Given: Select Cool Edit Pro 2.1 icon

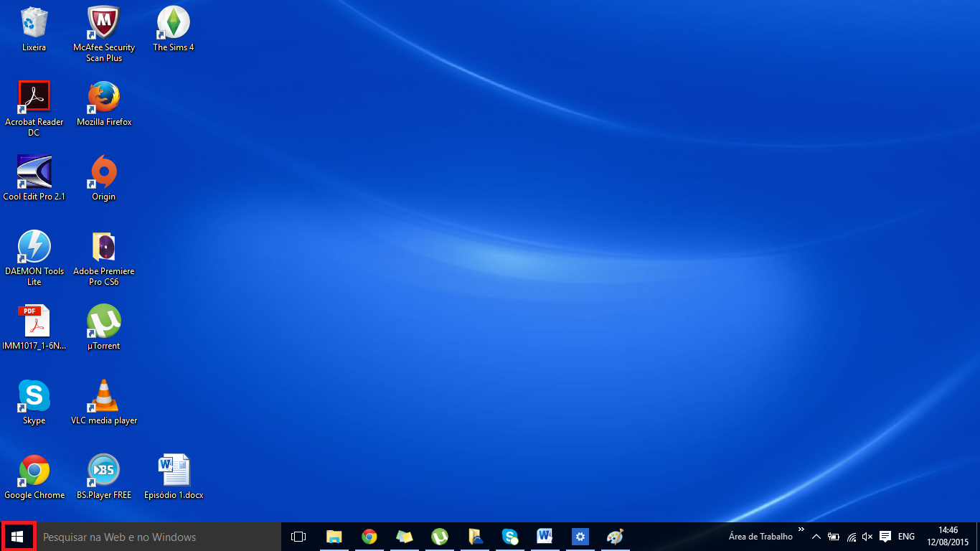Looking at the screenshot, I should click(x=34, y=179).
